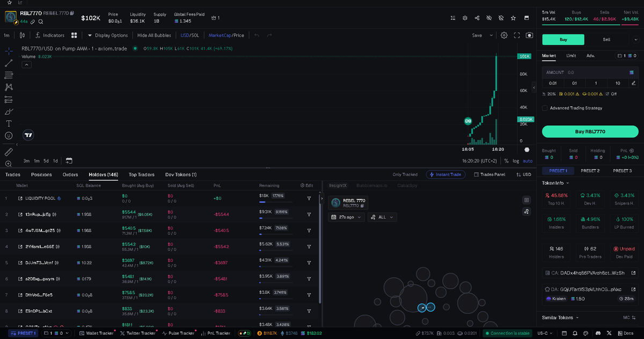Screen dimensions: 644x339
Task: Open candlestick chart style selector
Action: pyautogui.click(x=22, y=35)
